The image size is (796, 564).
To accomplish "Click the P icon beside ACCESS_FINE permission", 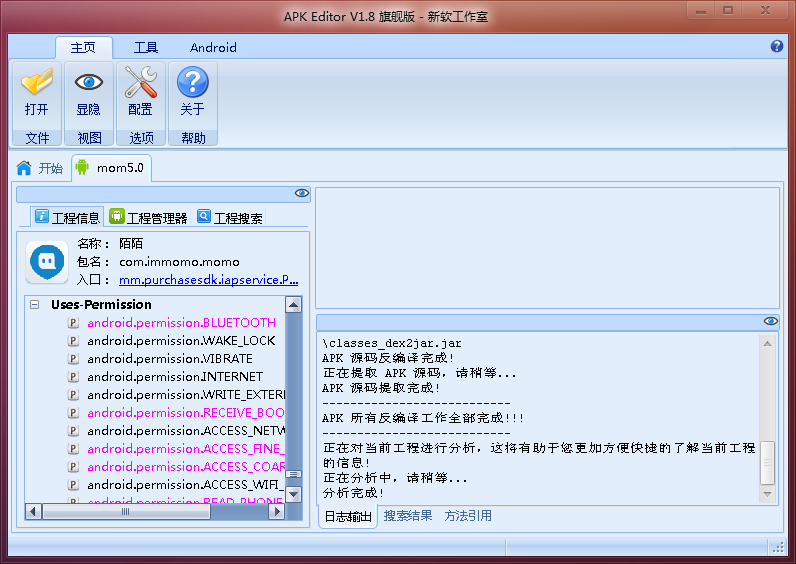I will 74,449.
